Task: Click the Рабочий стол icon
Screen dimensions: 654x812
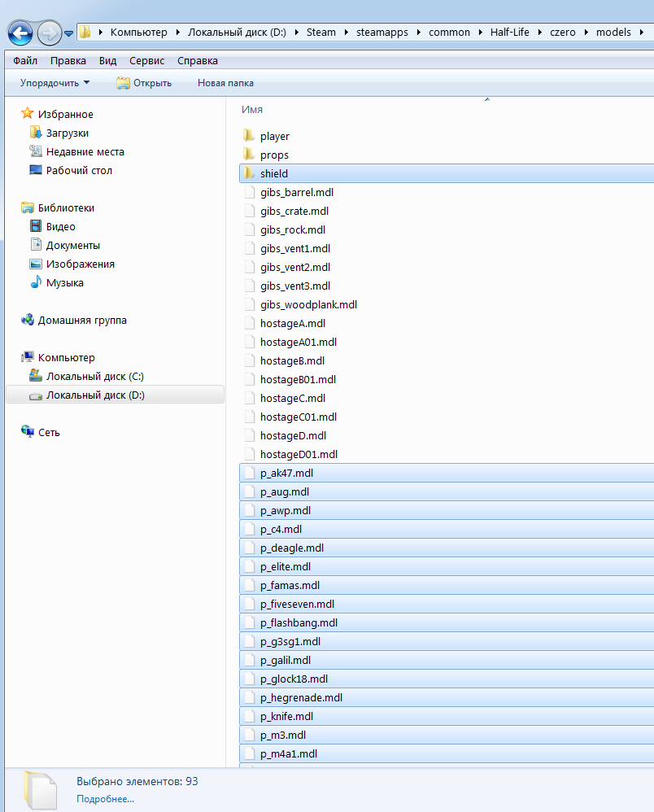Action: tap(36, 170)
